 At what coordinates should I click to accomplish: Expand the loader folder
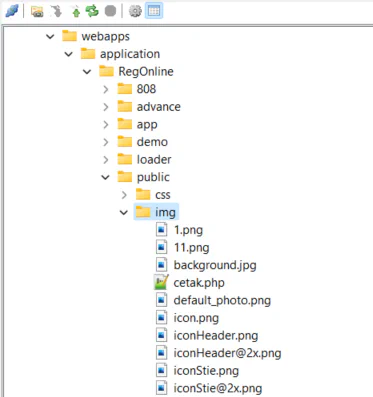(106, 160)
